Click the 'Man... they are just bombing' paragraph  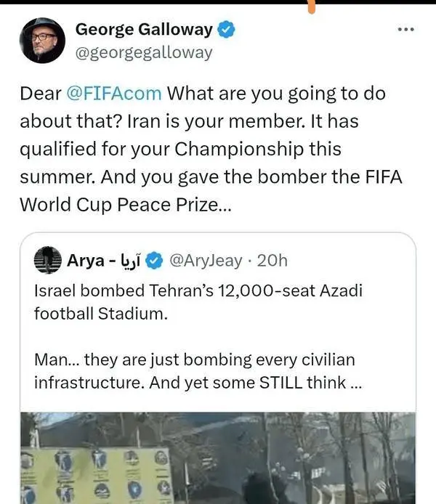195,361
